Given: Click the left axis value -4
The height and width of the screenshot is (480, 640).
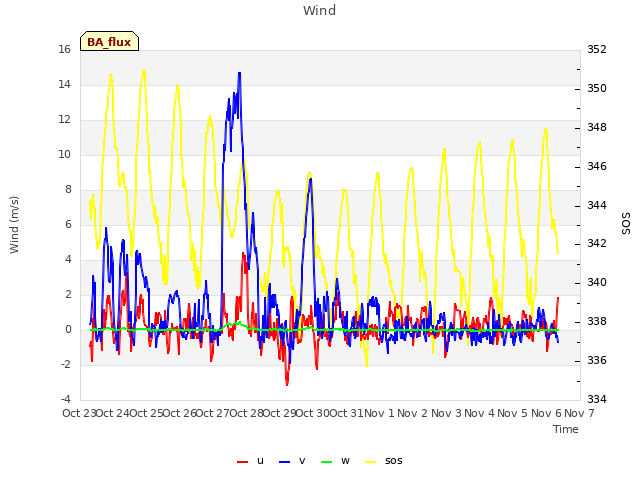Looking at the screenshot, I should [x=66, y=399].
